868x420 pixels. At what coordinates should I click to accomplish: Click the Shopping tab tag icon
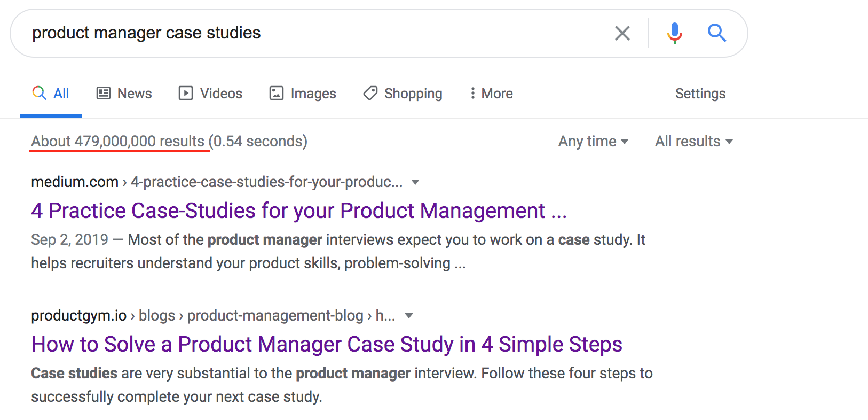coord(370,94)
